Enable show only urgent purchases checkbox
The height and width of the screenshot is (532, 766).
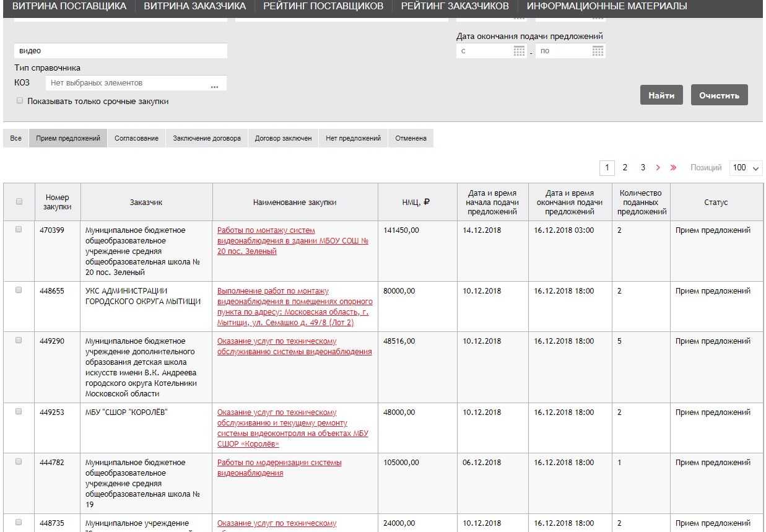20,101
